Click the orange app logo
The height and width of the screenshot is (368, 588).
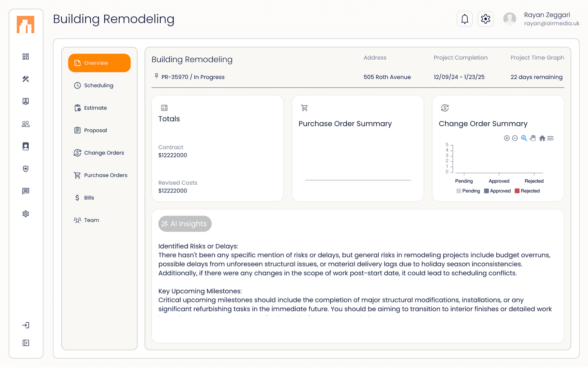(26, 25)
